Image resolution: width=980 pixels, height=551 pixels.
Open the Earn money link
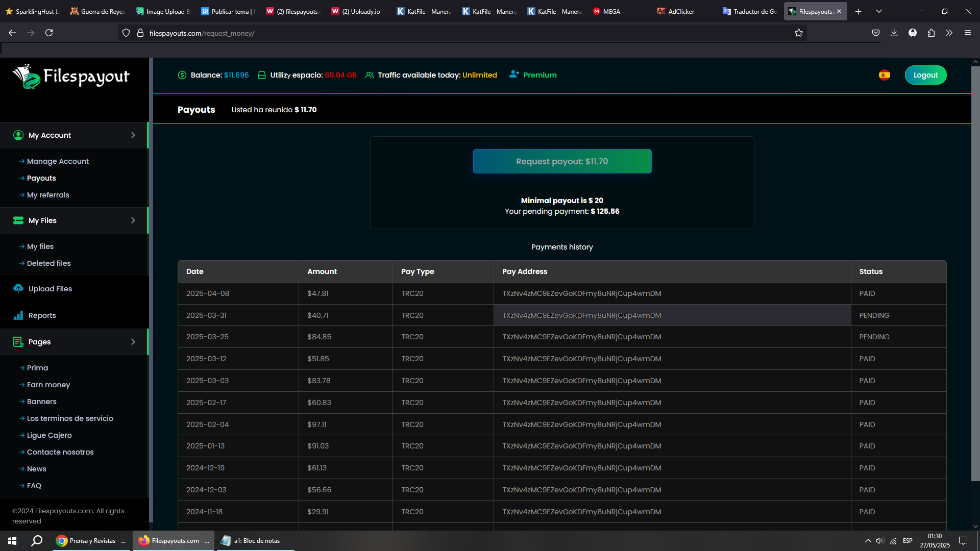48,385
